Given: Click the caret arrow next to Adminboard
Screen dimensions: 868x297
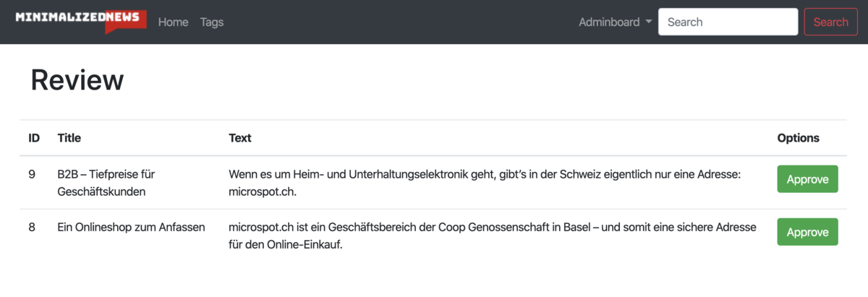Looking at the screenshot, I should point(649,22).
